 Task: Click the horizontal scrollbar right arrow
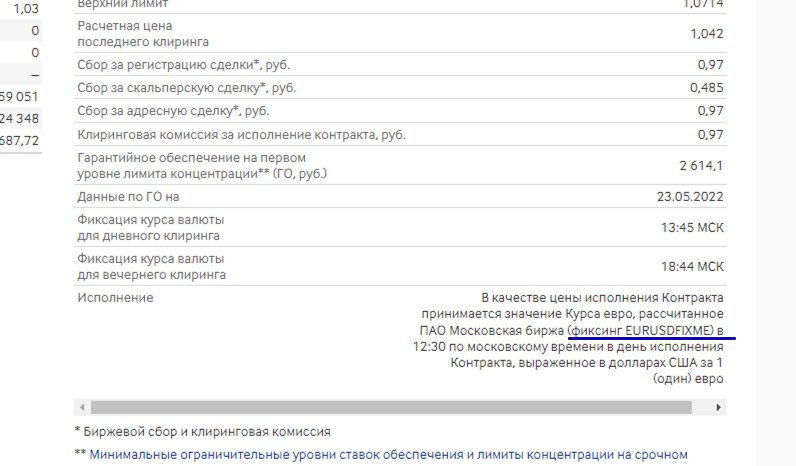click(719, 408)
